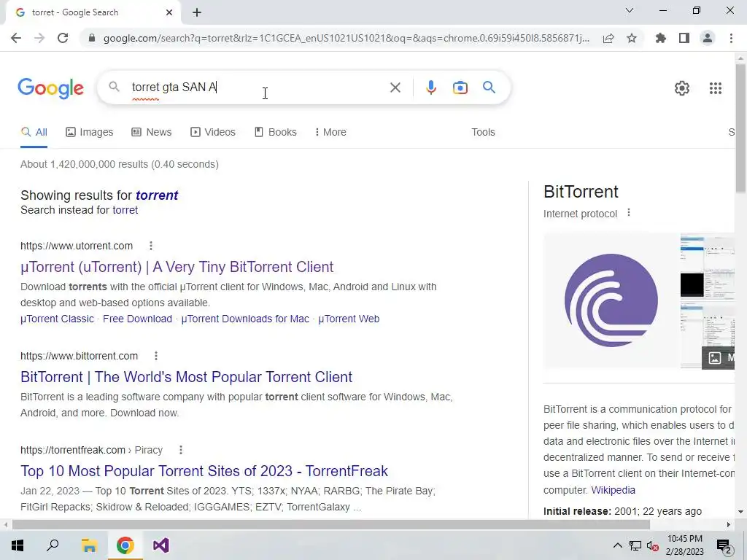Click the corrected 'torrent' link

pyautogui.click(x=157, y=195)
